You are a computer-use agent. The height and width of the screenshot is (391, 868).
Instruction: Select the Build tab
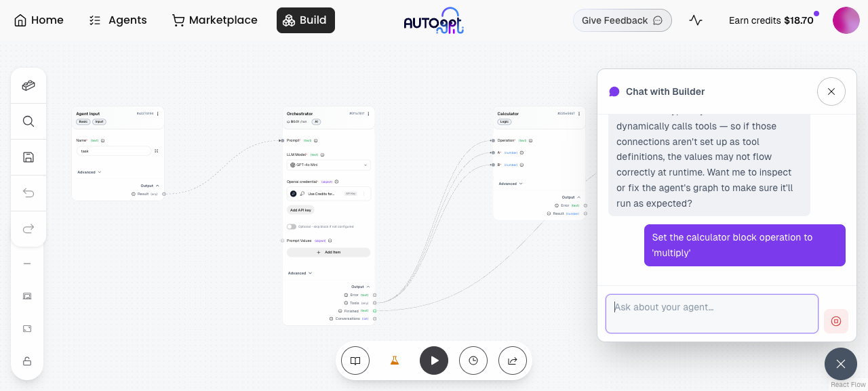305,20
